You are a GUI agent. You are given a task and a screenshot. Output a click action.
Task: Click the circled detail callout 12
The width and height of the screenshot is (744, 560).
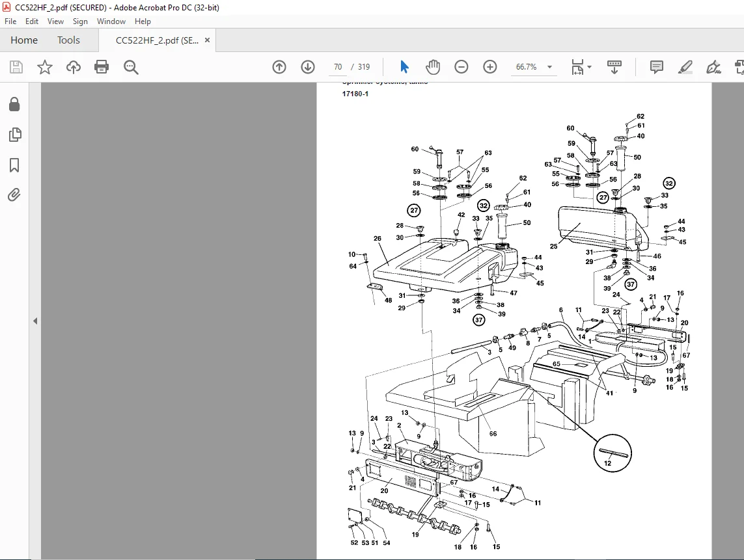[x=613, y=453]
